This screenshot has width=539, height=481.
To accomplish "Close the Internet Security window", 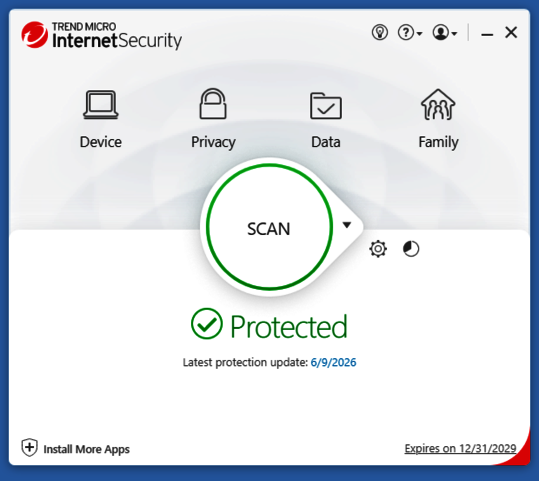I will (x=511, y=33).
